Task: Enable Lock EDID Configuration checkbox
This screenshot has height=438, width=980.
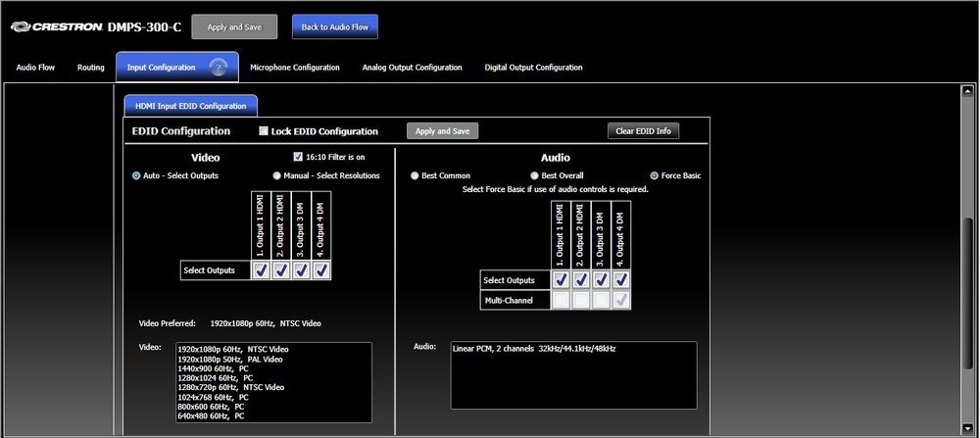Action: pos(265,131)
